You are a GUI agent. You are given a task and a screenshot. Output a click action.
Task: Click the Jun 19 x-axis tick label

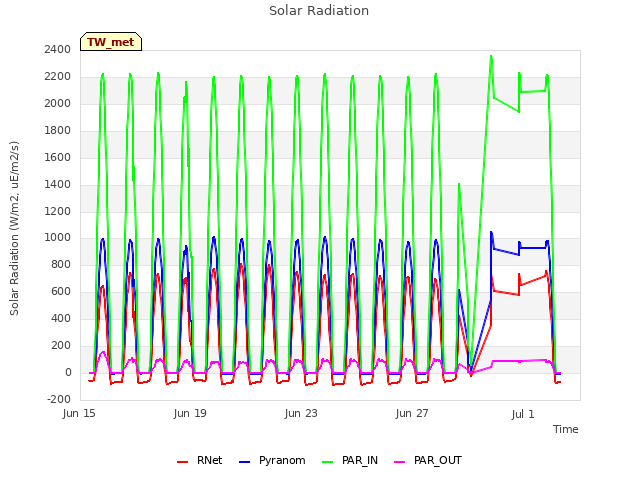pos(190,413)
